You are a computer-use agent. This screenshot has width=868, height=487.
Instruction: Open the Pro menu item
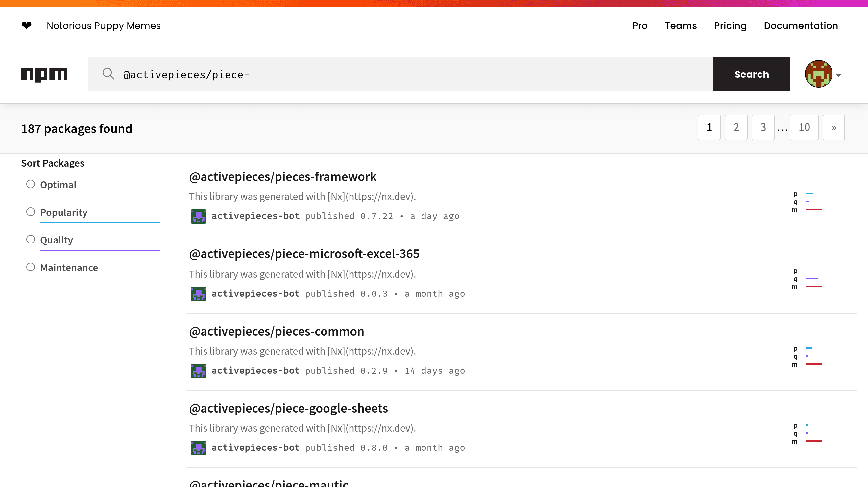(x=640, y=26)
